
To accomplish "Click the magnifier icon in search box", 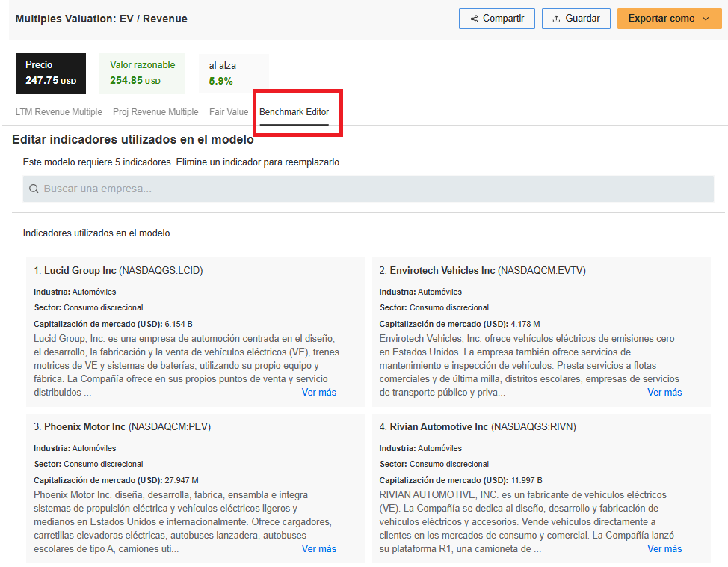I will click(x=34, y=189).
